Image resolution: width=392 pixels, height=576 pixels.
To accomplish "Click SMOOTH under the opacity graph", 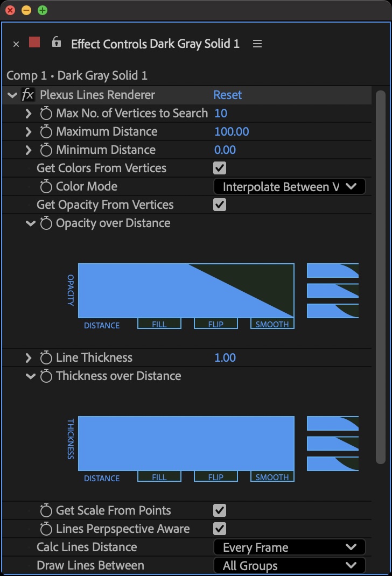I will coord(272,324).
